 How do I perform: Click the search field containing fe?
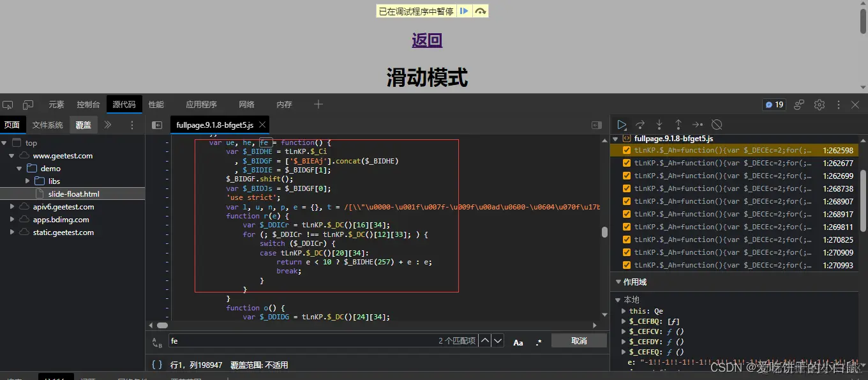[x=322, y=341]
